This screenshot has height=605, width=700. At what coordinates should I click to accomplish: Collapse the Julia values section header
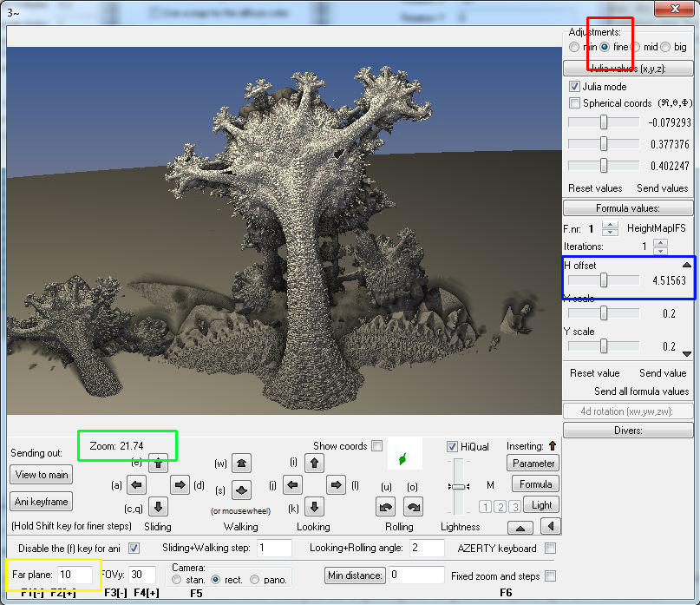click(628, 69)
